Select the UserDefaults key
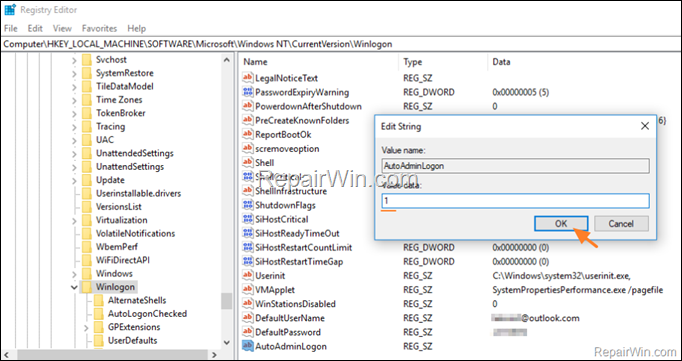This screenshot has height=361, width=682. [133, 340]
